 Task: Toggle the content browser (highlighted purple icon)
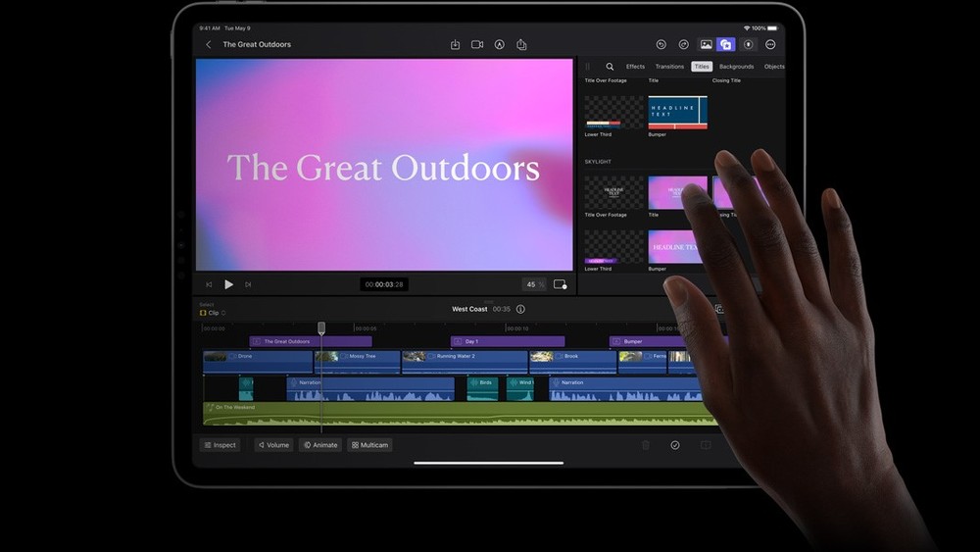pos(725,44)
